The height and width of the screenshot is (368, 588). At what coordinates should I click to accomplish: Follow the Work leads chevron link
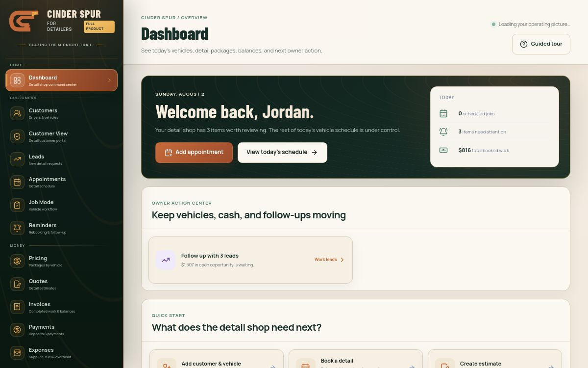click(x=329, y=260)
